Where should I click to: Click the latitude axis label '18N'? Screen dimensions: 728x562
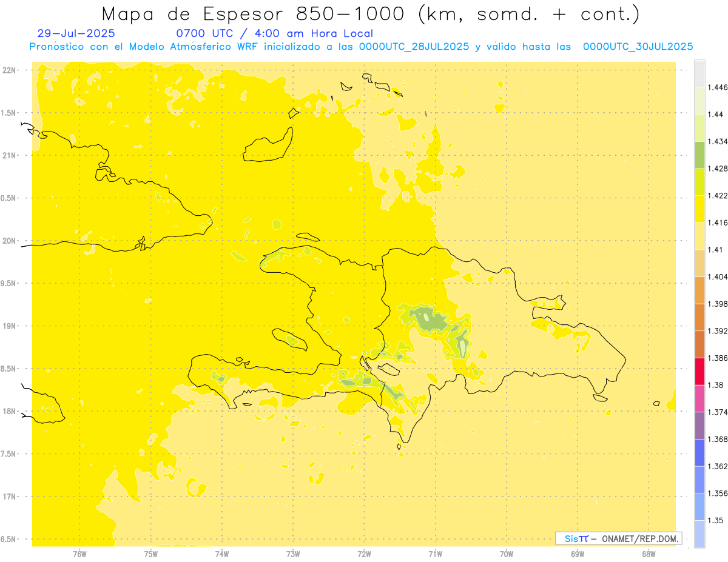pos(10,412)
